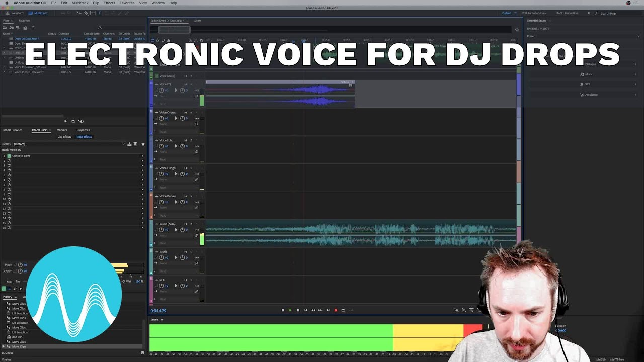
Task: Adjust the Voice Chorus track pan knob
Action: tap(182, 118)
